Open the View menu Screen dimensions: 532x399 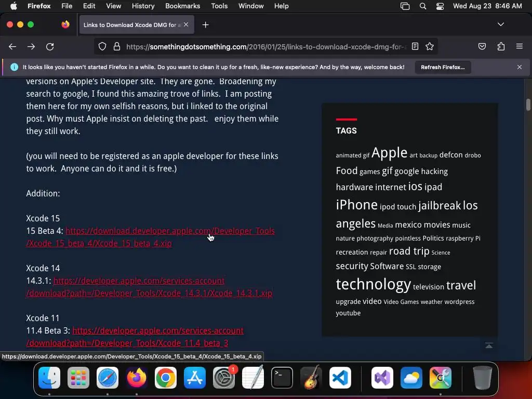[x=113, y=6]
